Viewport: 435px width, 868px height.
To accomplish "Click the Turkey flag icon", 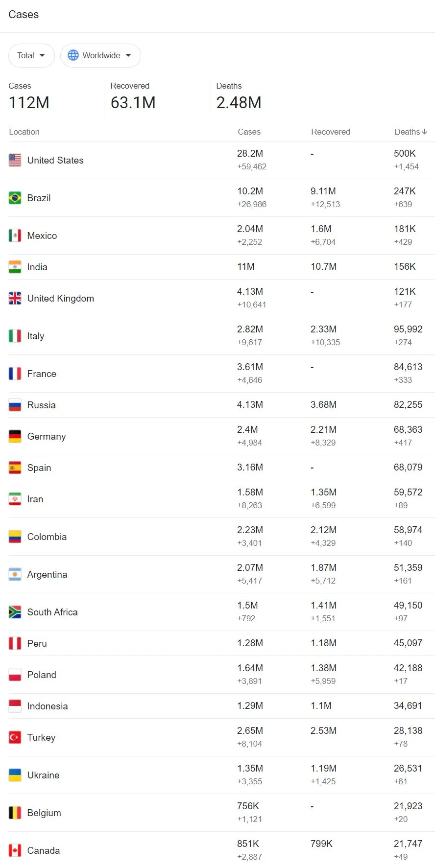I will [x=15, y=737].
